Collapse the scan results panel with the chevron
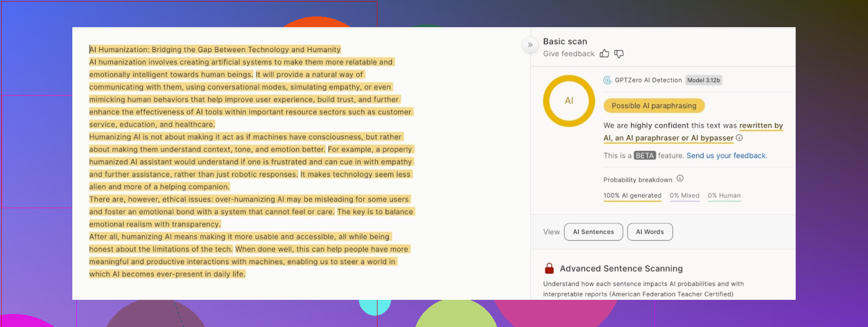 coord(530,45)
